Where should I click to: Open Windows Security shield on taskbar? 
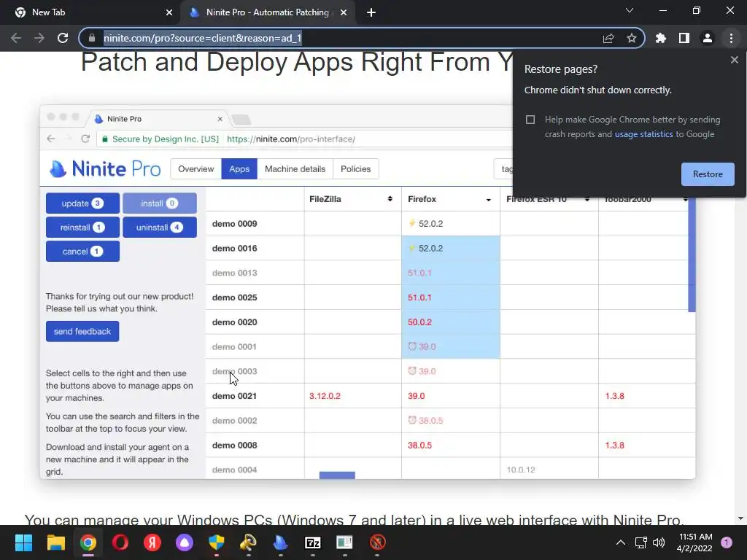pyautogui.click(x=216, y=542)
